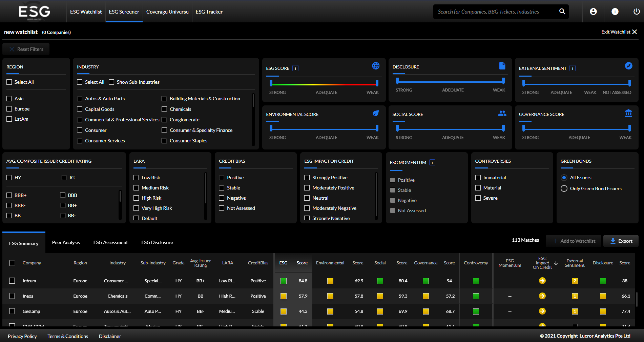The height and width of the screenshot is (342, 644).
Task: Check the HY credit rating box
Action: (x=9, y=178)
